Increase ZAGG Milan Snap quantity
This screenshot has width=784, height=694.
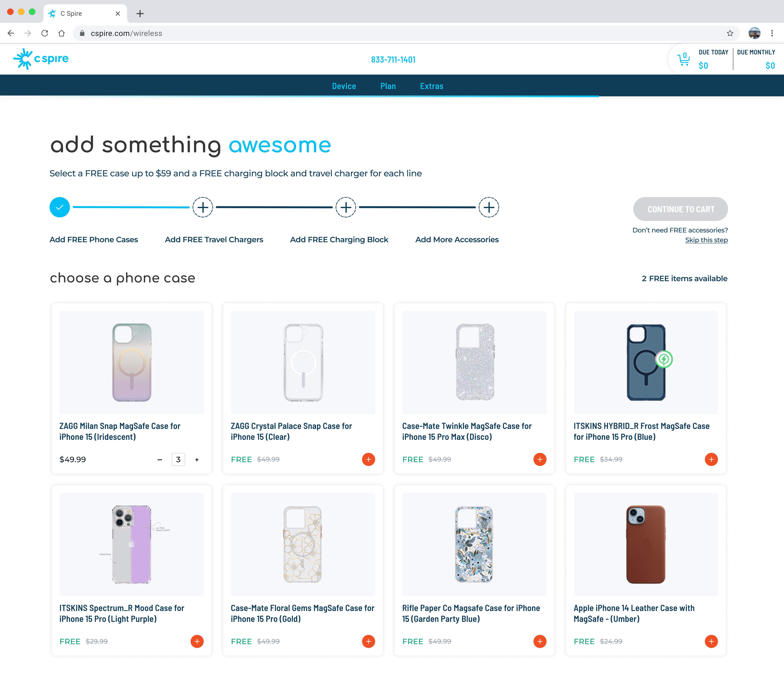(197, 459)
